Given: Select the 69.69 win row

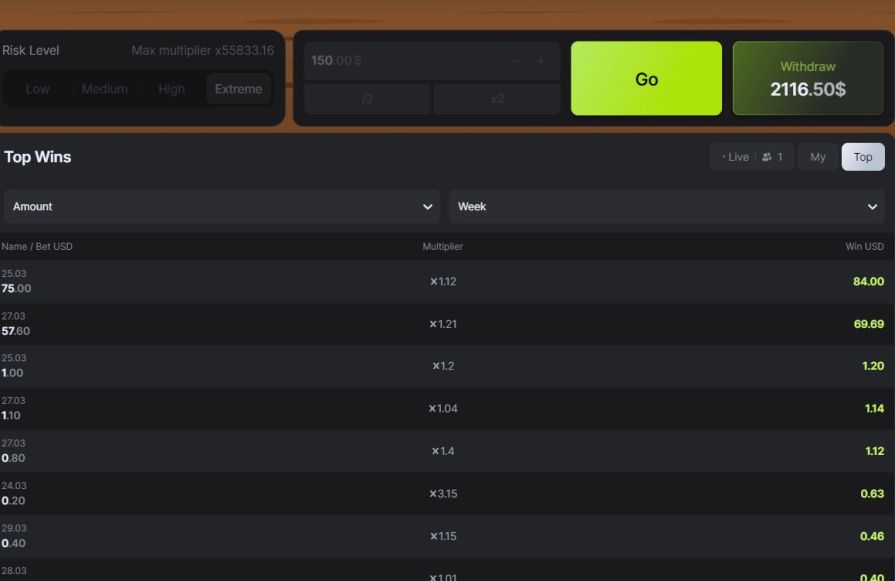Looking at the screenshot, I should click(447, 324).
